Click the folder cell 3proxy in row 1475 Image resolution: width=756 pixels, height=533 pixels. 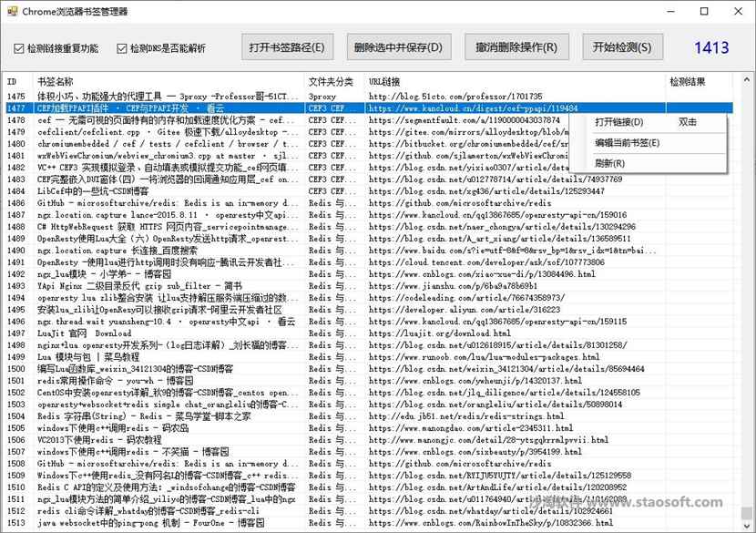(x=322, y=97)
